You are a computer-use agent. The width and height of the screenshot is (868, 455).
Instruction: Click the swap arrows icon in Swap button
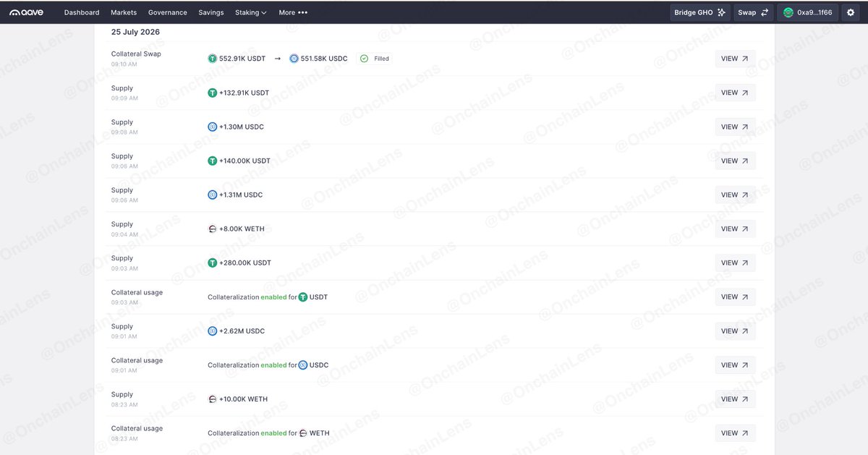pyautogui.click(x=765, y=12)
